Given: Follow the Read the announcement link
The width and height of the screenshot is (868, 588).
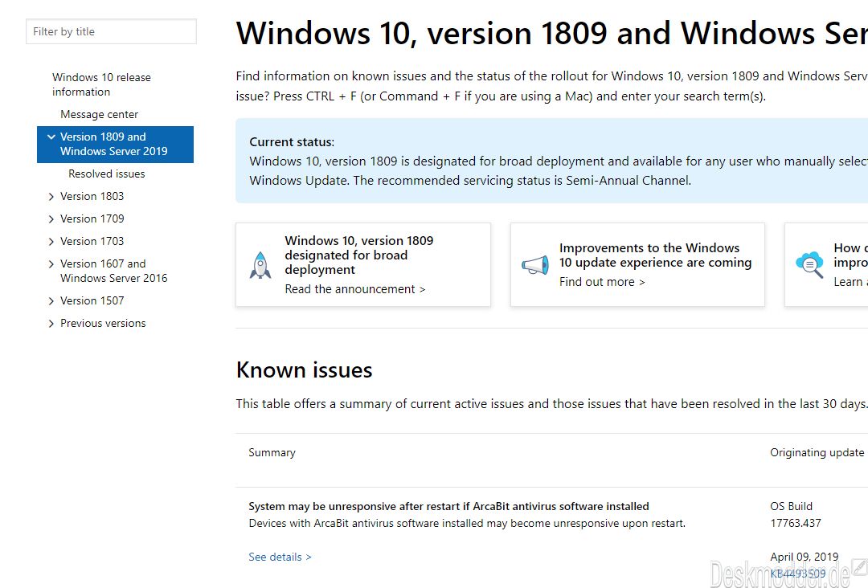Looking at the screenshot, I should click(x=355, y=289).
